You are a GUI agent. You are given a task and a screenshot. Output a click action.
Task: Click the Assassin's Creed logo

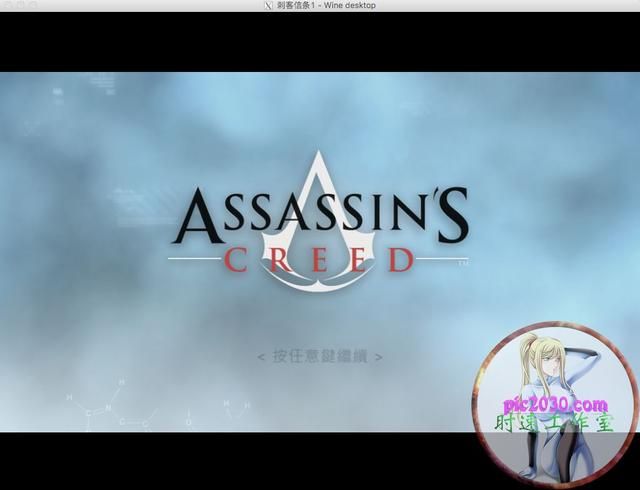[320, 221]
